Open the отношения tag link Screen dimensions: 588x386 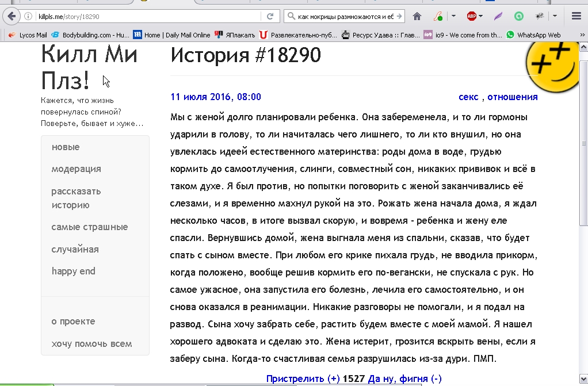[512, 97]
